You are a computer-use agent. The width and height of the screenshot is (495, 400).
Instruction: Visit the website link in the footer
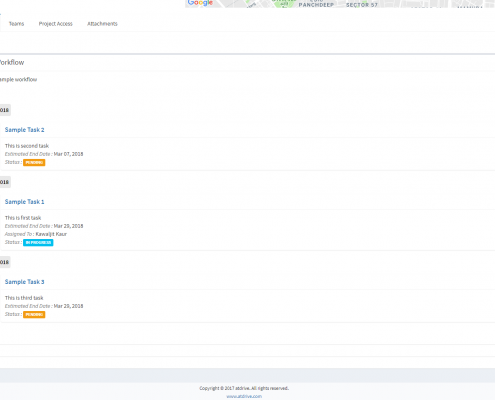tap(244, 396)
